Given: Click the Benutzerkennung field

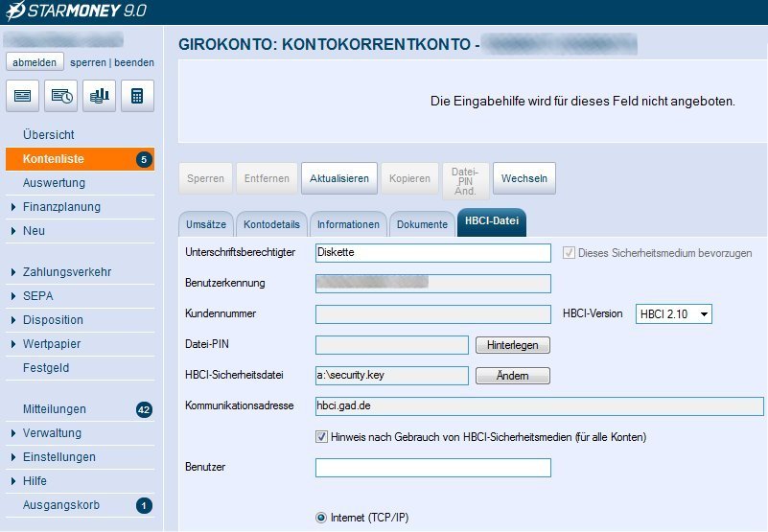Looking at the screenshot, I should 433,284.
